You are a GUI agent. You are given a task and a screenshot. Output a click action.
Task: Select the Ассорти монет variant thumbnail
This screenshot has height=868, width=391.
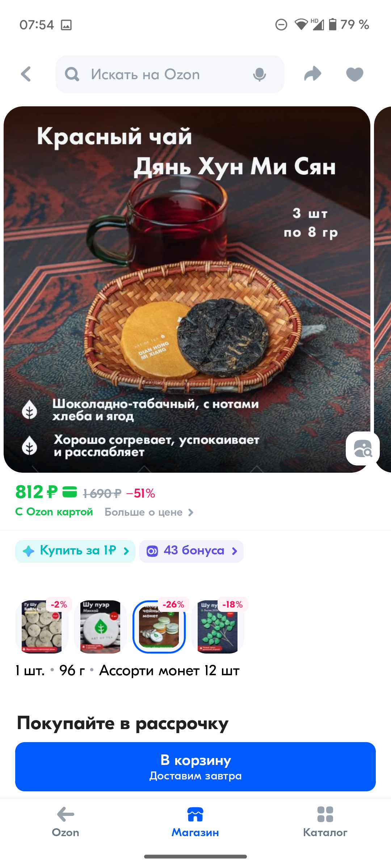pyautogui.click(x=159, y=626)
